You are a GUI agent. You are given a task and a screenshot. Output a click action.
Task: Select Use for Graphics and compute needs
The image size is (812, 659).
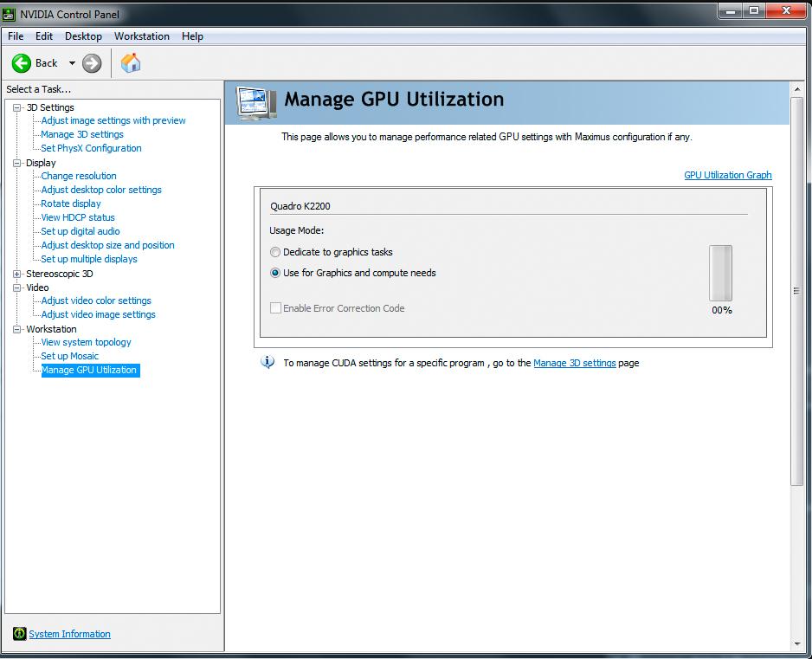[x=275, y=273]
